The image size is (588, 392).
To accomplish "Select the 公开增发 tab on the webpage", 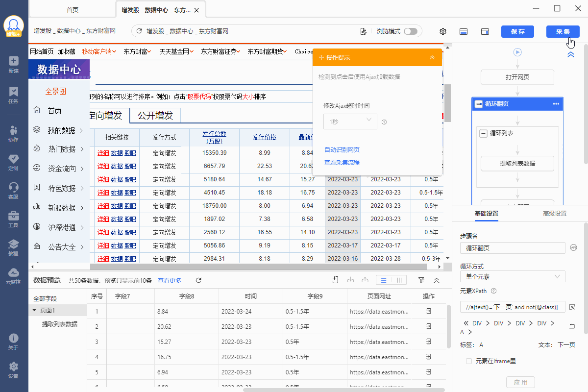I will [x=155, y=116].
